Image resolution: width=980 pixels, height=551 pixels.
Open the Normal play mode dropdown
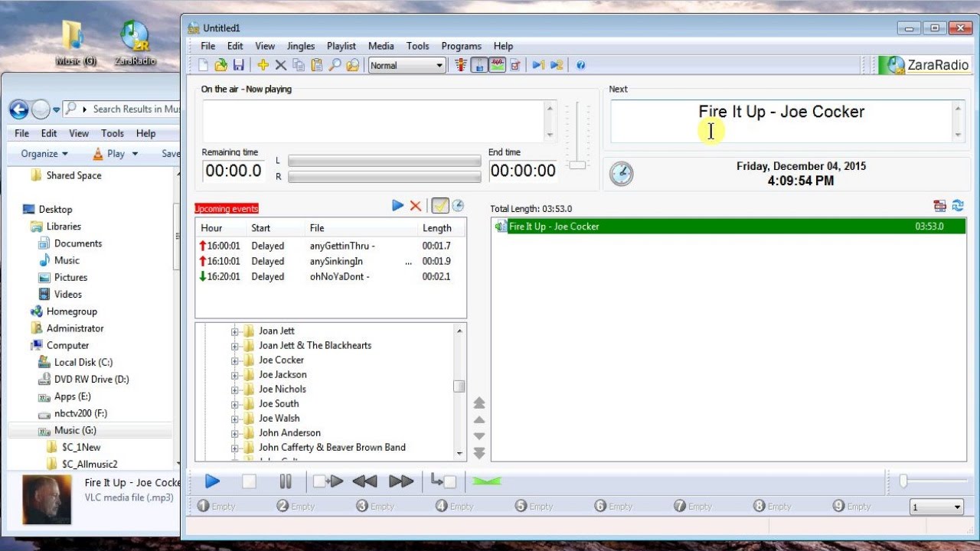tap(407, 66)
